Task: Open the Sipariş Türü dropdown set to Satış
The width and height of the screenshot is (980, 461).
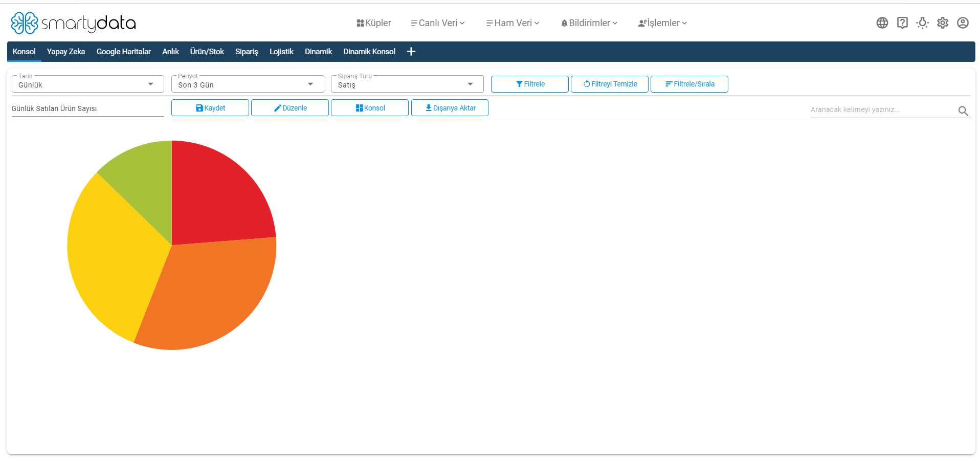Action: [x=407, y=84]
